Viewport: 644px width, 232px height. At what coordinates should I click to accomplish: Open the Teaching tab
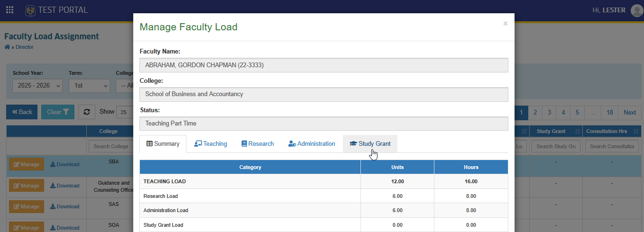[211, 144]
